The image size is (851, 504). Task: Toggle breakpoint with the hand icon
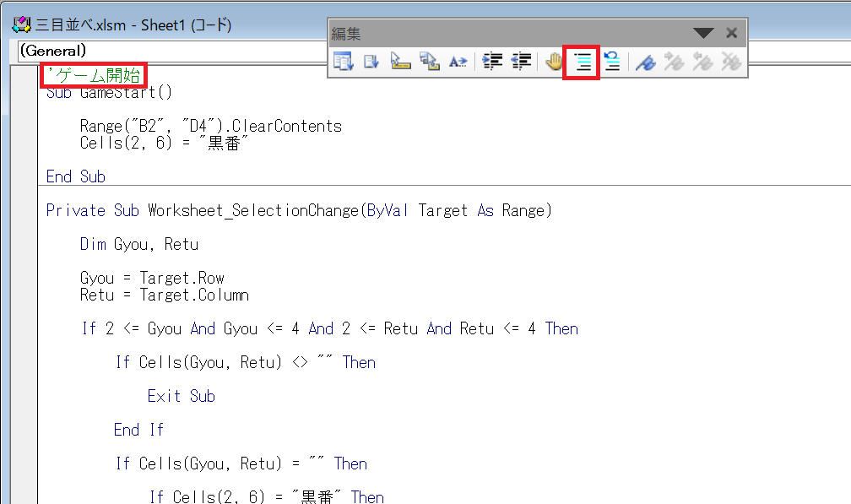[x=554, y=62]
